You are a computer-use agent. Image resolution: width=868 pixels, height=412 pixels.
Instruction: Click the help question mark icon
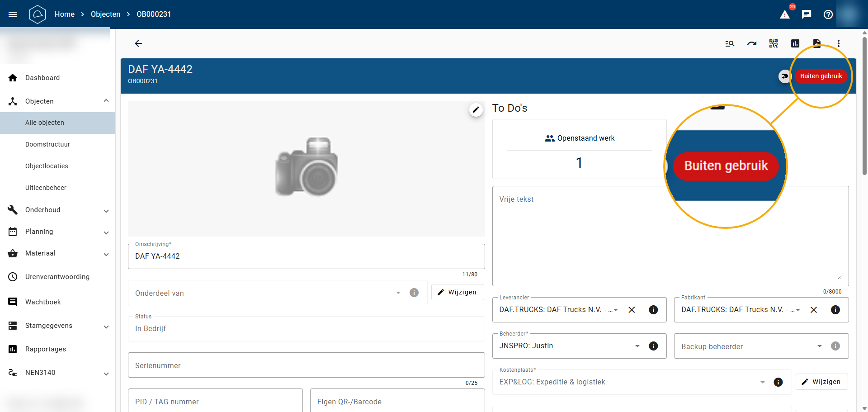click(x=828, y=14)
